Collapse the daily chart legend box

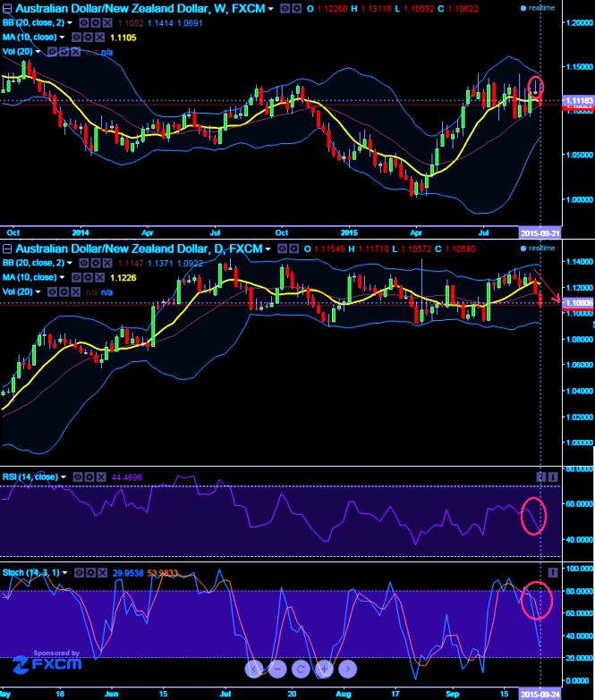(x=6, y=249)
